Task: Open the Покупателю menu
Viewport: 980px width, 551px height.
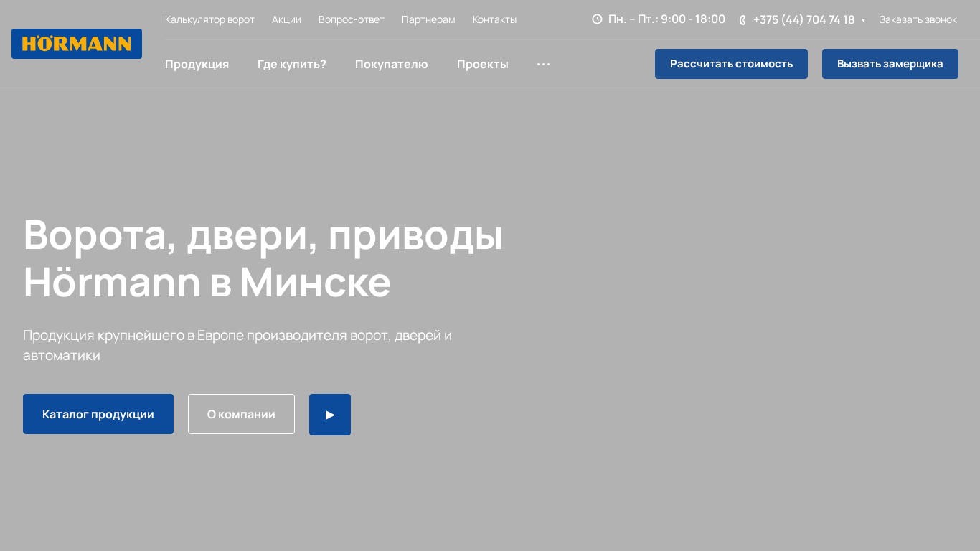Action: pyautogui.click(x=392, y=64)
